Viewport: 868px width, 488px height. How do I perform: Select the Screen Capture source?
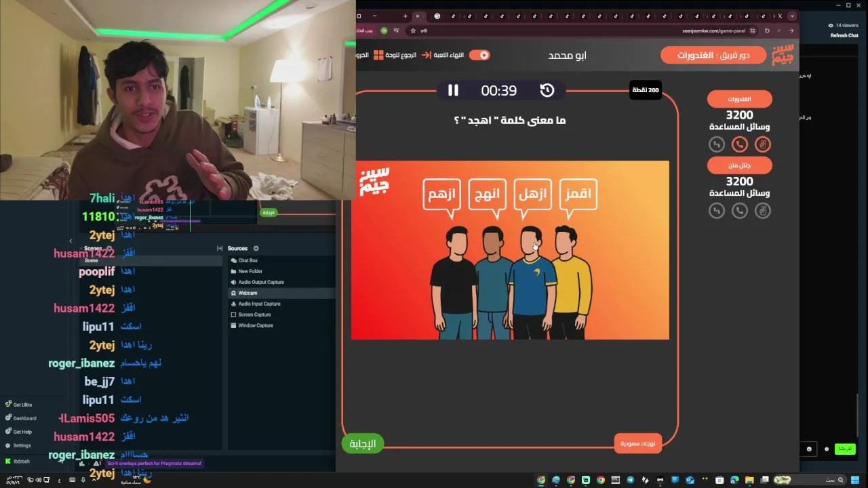click(281, 314)
